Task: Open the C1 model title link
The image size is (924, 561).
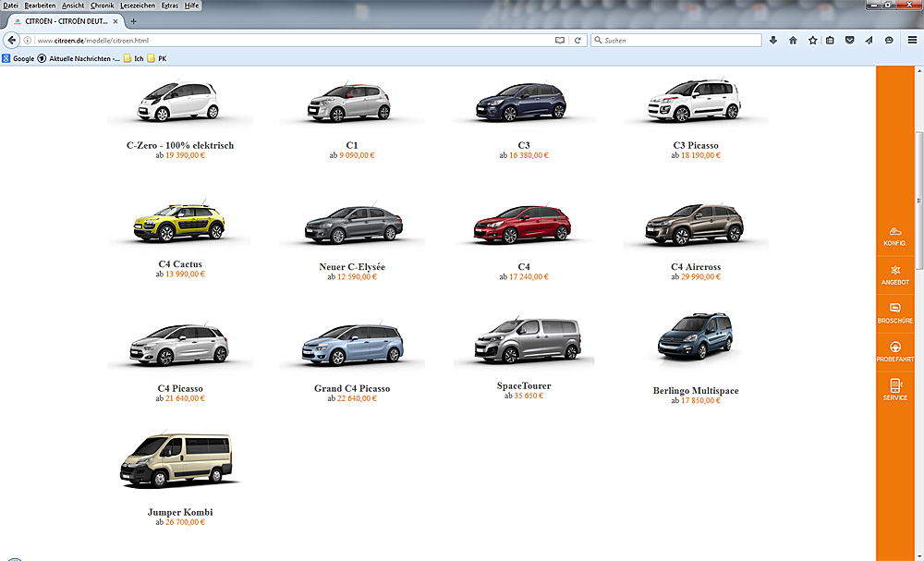Action: (x=352, y=145)
